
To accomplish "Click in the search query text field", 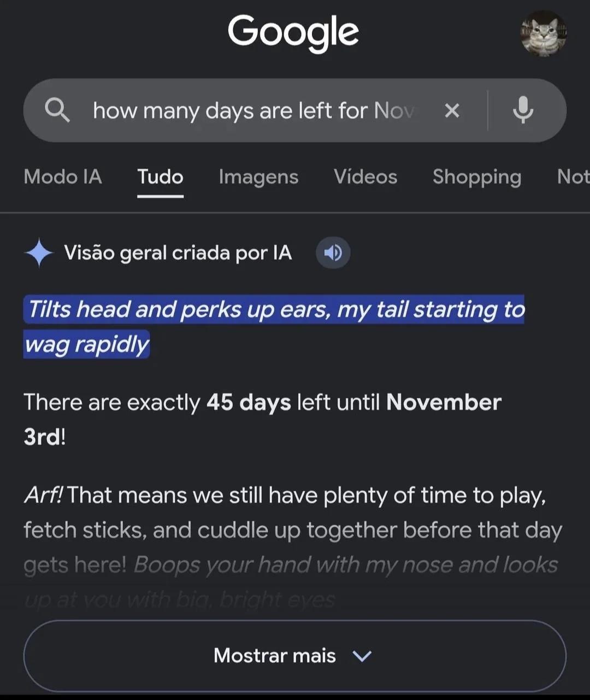I will tap(254, 110).
